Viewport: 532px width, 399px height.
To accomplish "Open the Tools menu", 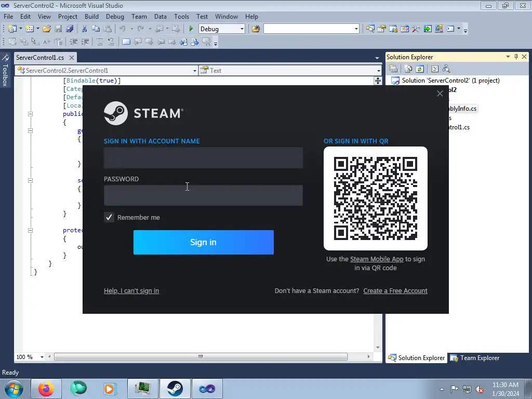I will click(x=181, y=16).
